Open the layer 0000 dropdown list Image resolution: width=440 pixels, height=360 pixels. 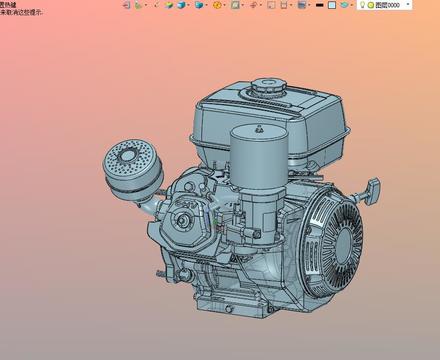click(x=408, y=4)
